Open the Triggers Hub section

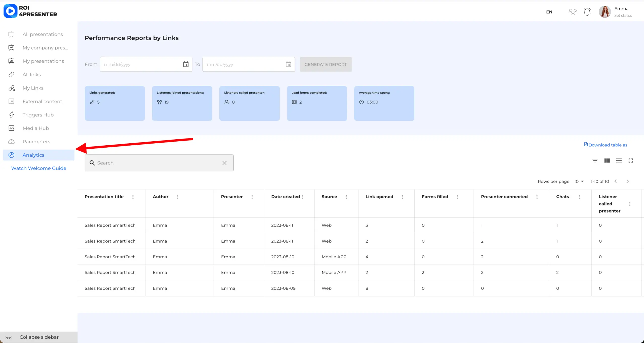click(38, 115)
